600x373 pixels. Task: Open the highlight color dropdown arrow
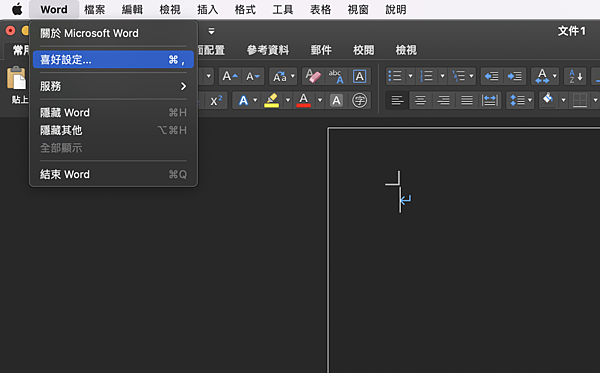pos(288,101)
